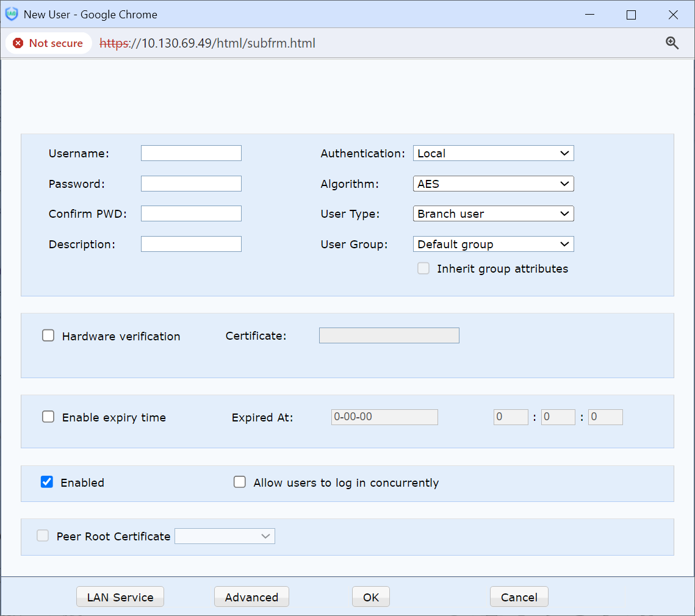Viewport: 695px width, 616px height.
Task: Click the Description text box
Action: click(x=191, y=244)
